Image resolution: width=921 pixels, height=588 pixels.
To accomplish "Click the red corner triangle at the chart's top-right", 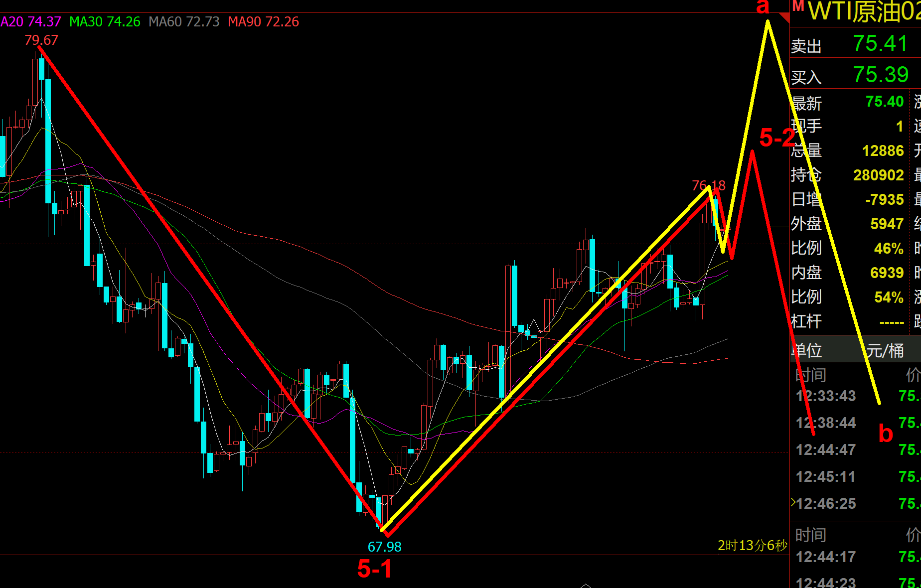I will [x=784, y=18].
